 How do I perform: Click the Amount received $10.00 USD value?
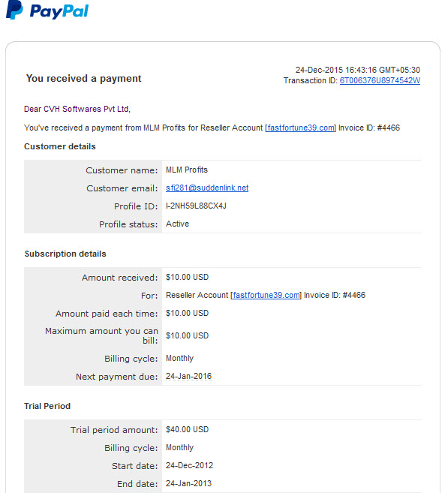[x=188, y=277]
